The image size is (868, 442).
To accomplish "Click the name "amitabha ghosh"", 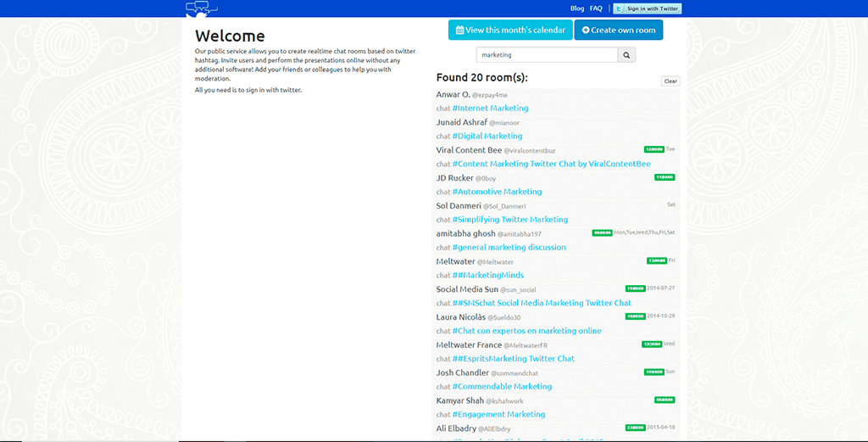I will [465, 233].
